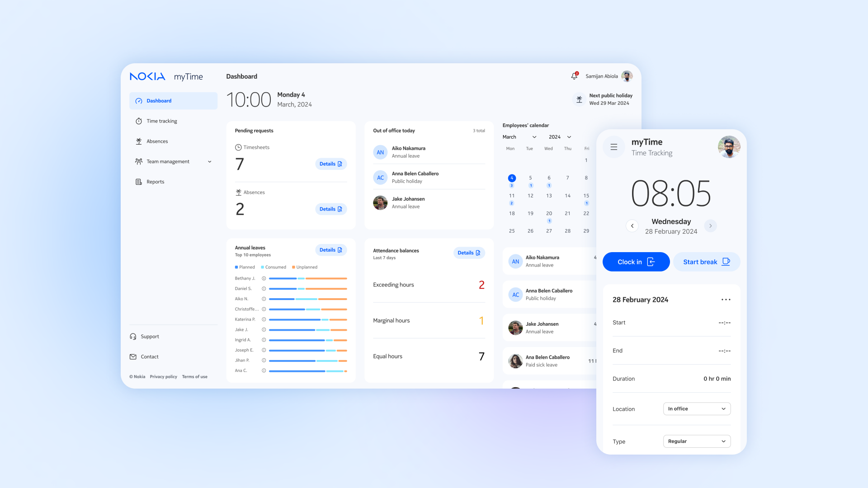Click the Support icon
Screen dimensions: 868x488
pyautogui.click(x=133, y=336)
